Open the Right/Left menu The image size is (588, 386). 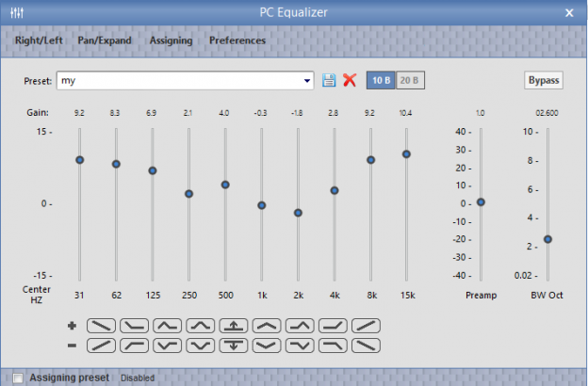[x=38, y=40]
